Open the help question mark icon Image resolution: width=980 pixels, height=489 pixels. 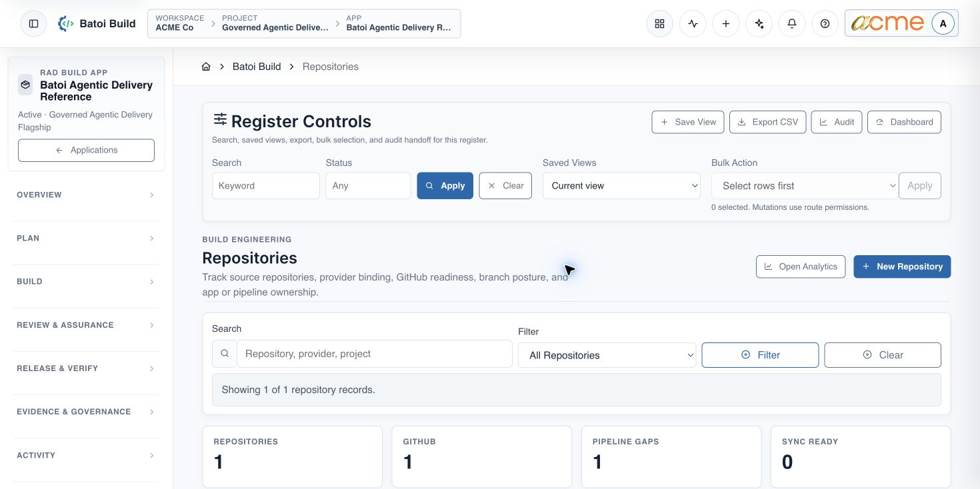[825, 23]
